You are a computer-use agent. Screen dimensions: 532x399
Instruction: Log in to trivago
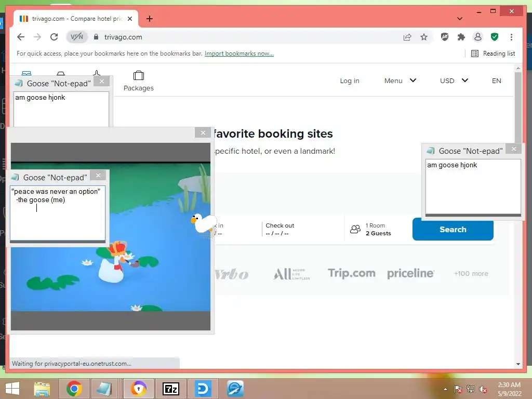pos(350,81)
